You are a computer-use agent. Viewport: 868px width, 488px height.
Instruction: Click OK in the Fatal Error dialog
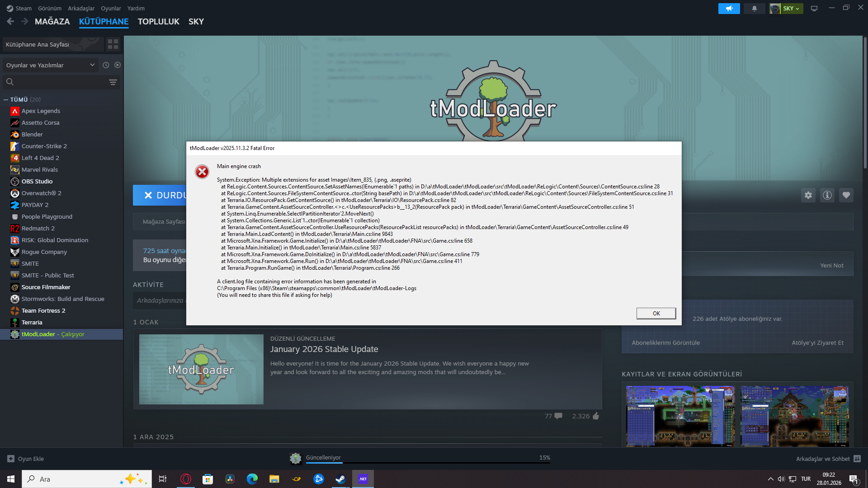pos(656,313)
